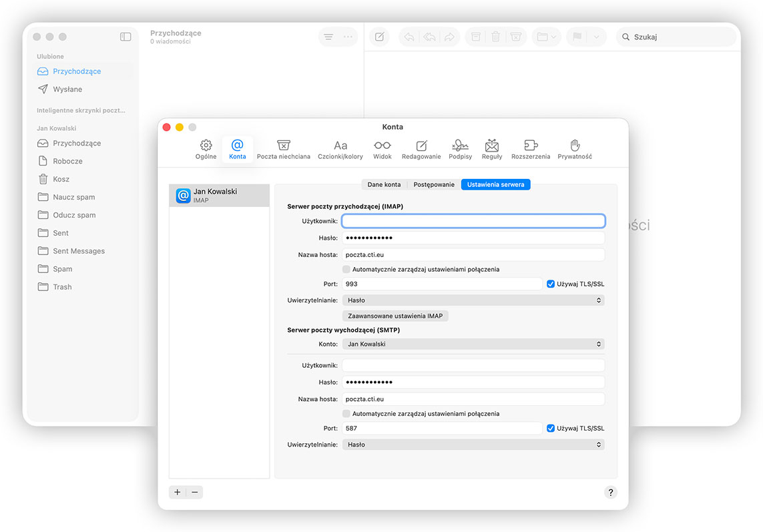Open Zaawansowane ustawienia IMAP
763x532 pixels.
click(395, 315)
